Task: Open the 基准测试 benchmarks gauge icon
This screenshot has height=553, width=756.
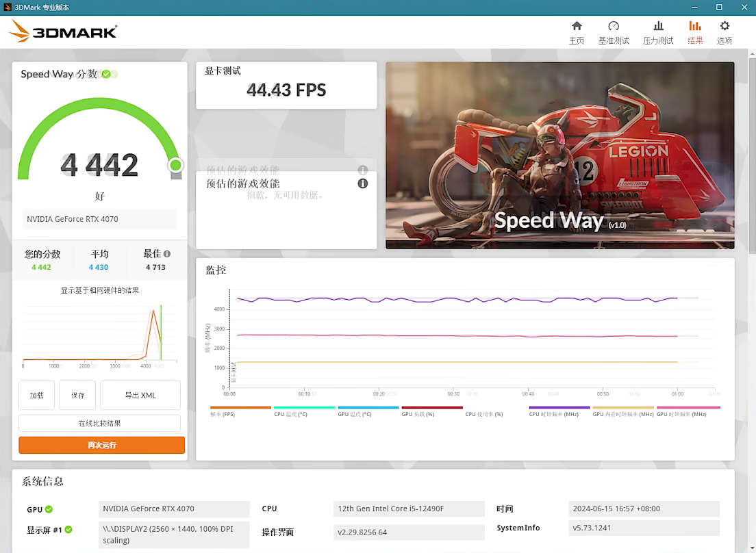Action: [x=614, y=26]
